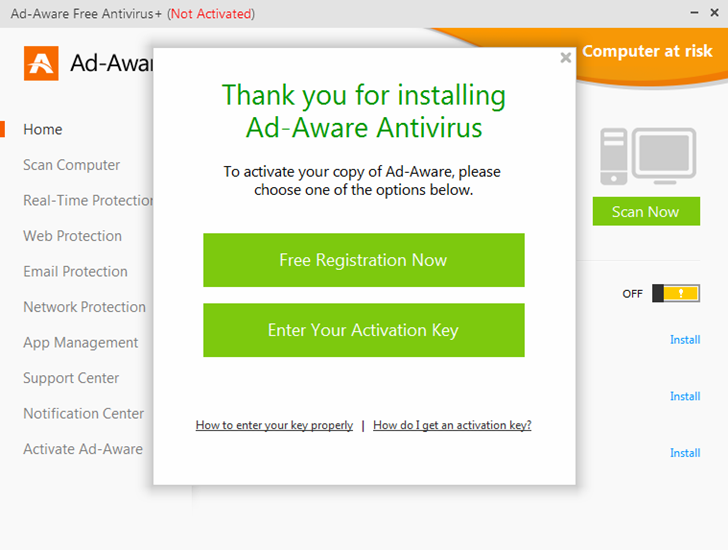The height and width of the screenshot is (550, 728).
Task: Click the topmost Install link
Action: click(685, 340)
